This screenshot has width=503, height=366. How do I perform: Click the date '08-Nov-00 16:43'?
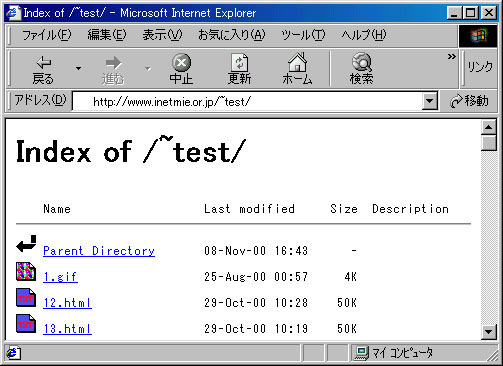tap(256, 251)
